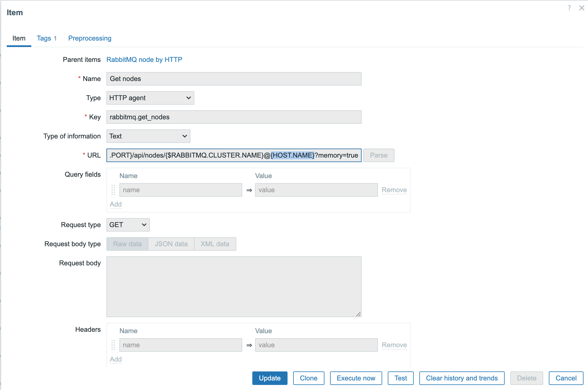This screenshot has height=390, width=588.
Task: Click Remove link in Query fields row
Action: click(394, 190)
